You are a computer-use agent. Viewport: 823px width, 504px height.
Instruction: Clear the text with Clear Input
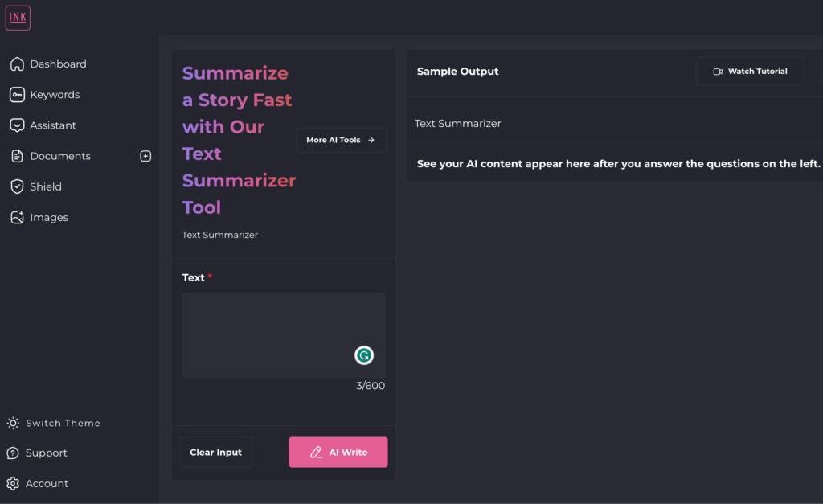pos(215,452)
